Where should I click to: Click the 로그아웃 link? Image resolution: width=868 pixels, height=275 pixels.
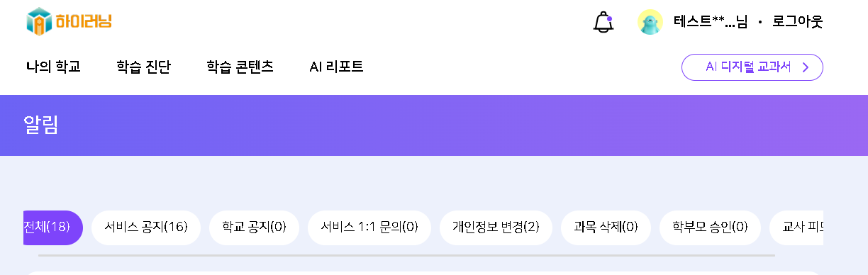click(798, 22)
